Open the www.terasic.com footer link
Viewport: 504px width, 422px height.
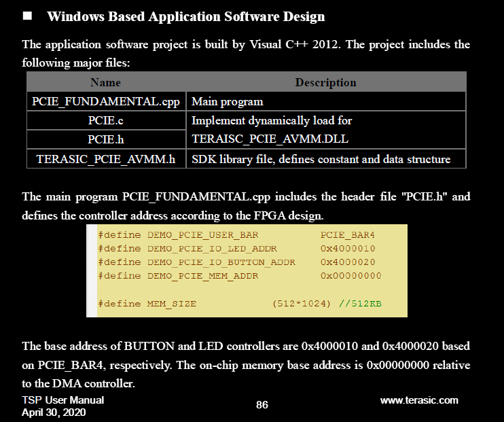pyautogui.click(x=419, y=400)
